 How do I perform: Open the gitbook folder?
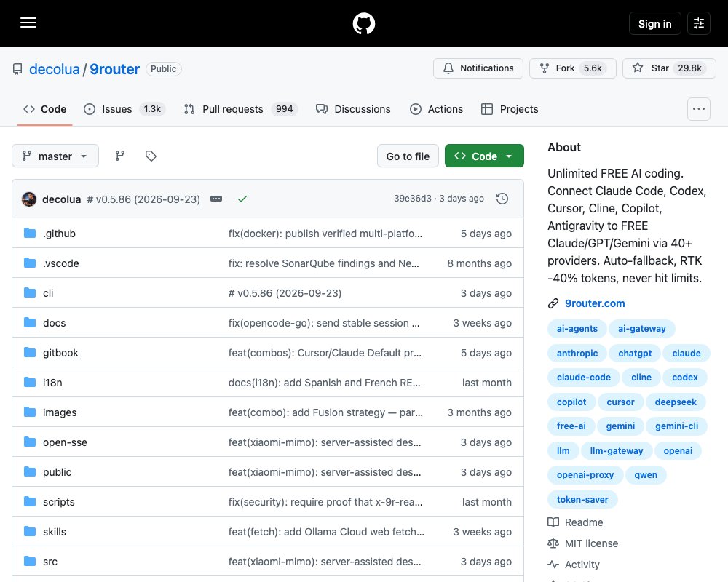point(60,353)
